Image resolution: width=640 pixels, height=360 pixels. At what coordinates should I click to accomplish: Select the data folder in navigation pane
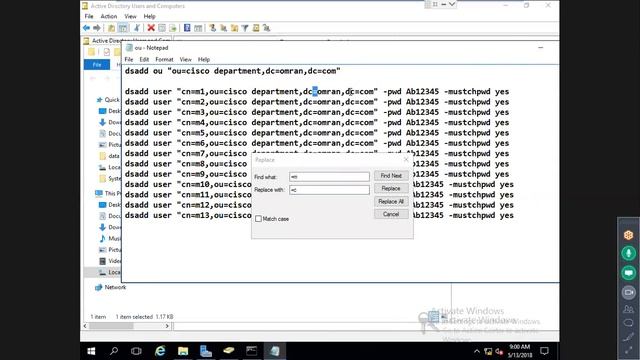click(109, 156)
